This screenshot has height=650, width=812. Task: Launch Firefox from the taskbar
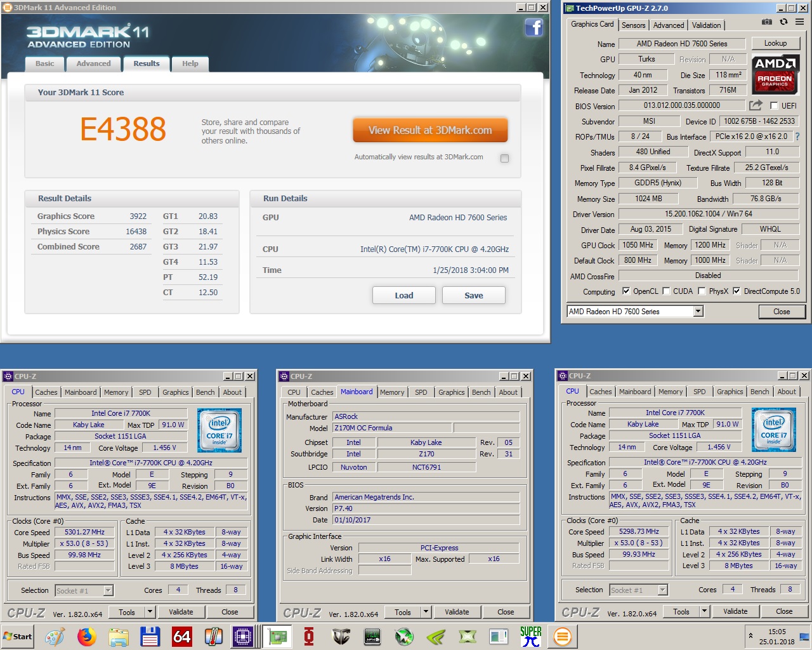click(x=87, y=637)
